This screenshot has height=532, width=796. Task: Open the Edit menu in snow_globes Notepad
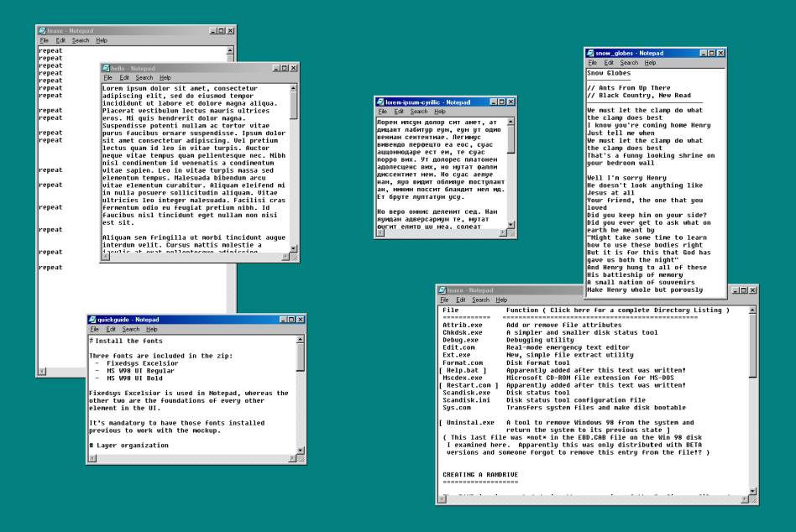tap(608, 62)
